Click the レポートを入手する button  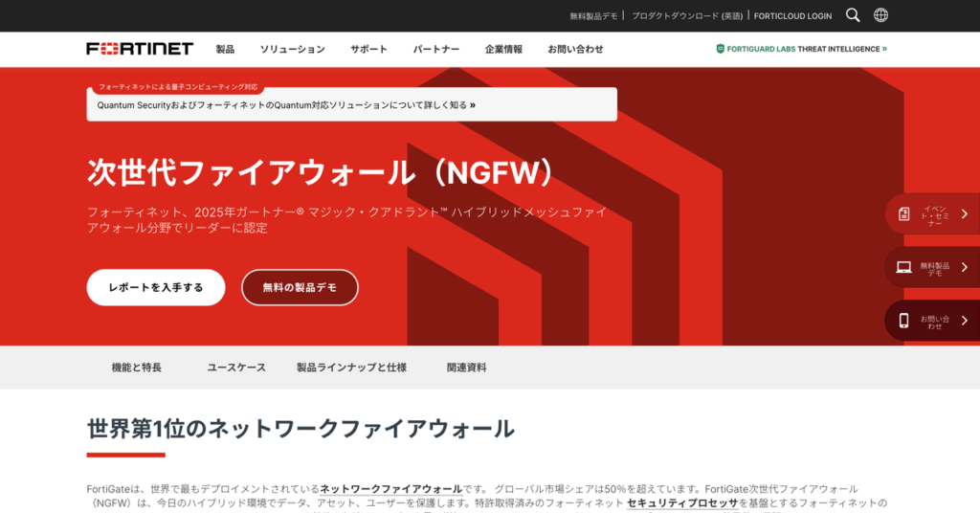(155, 287)
